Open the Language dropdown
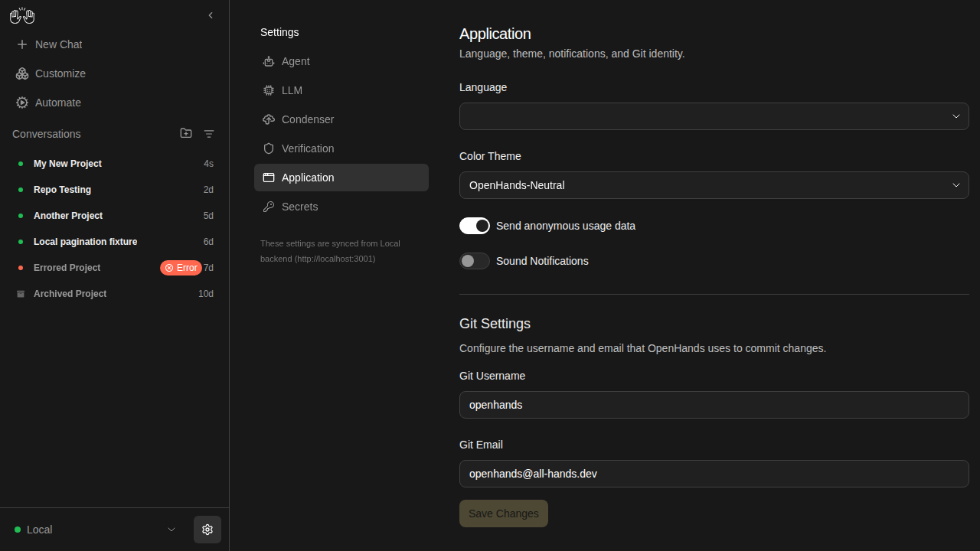980x551 pixels. pyautogui.click(x=714, y=116)
